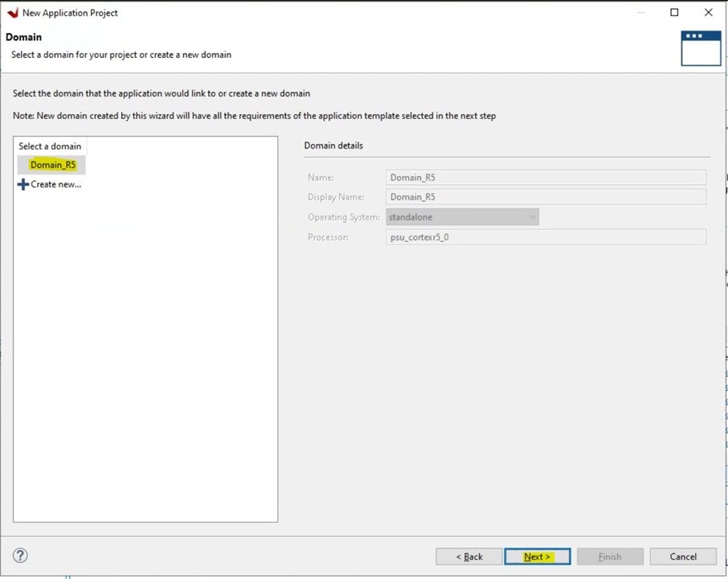This screenshot has width=728, height=579.
Task: Click the greyed-out Finish button
Action: click(609, 556)
